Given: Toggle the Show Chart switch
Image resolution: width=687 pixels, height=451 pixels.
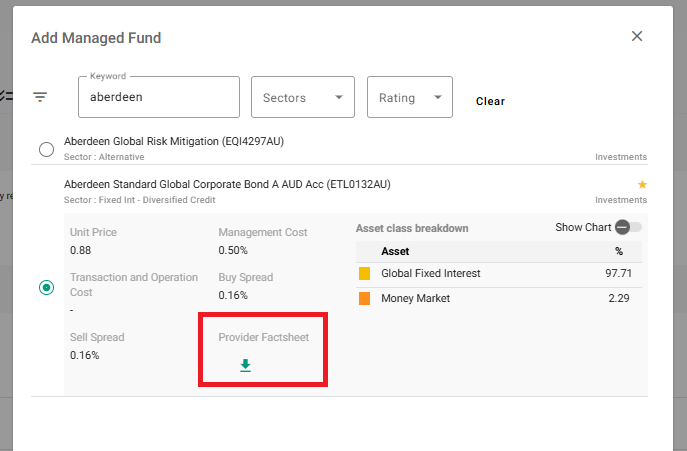Looking at the screenshot, I should coord(628,227).
